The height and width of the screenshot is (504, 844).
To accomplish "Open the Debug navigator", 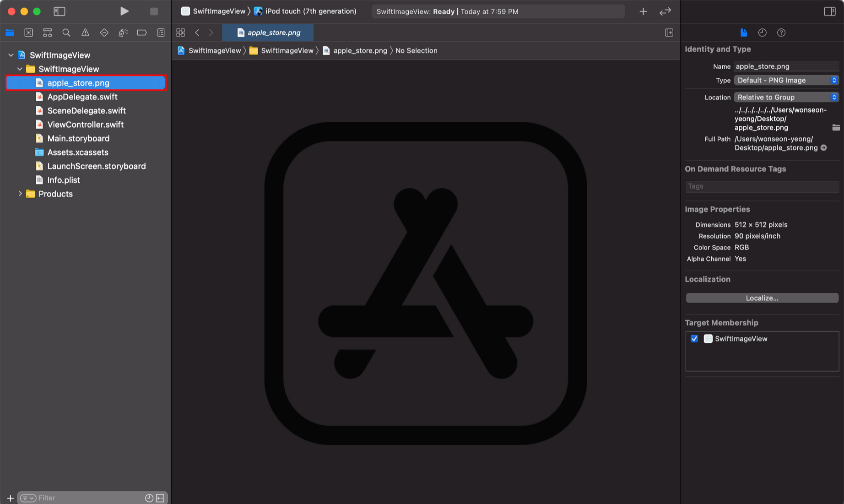I will pos(123,33).
